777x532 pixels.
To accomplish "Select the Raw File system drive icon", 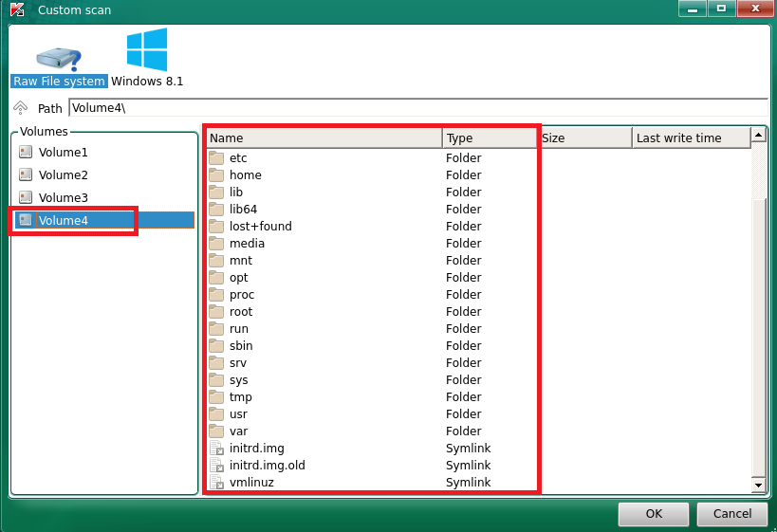I will 59,59.
